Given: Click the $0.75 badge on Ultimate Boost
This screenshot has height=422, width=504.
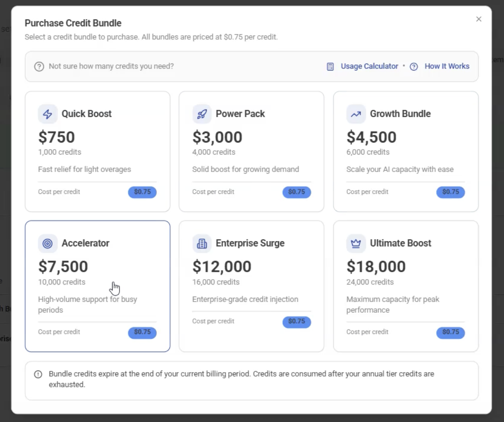Looking at the screenshot, I should [x=450, y=332].
